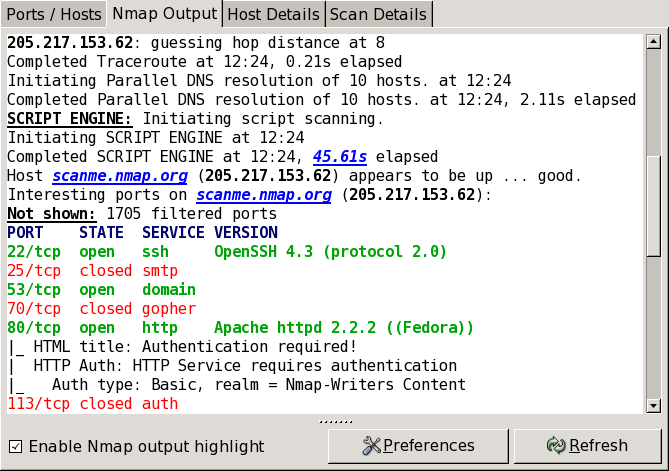
Task: Click the underlined Not shown: label
Action: [x=52, y=214]
